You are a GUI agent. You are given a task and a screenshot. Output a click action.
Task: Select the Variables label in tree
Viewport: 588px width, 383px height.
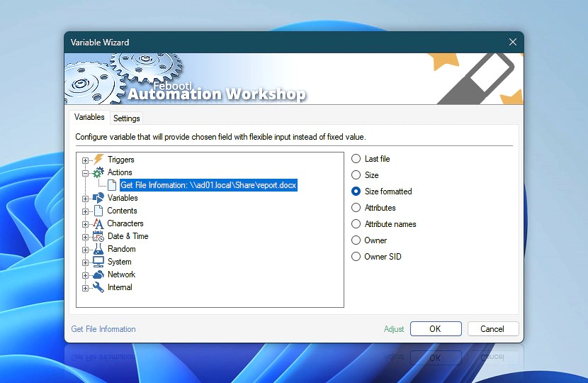click(123, 198)
